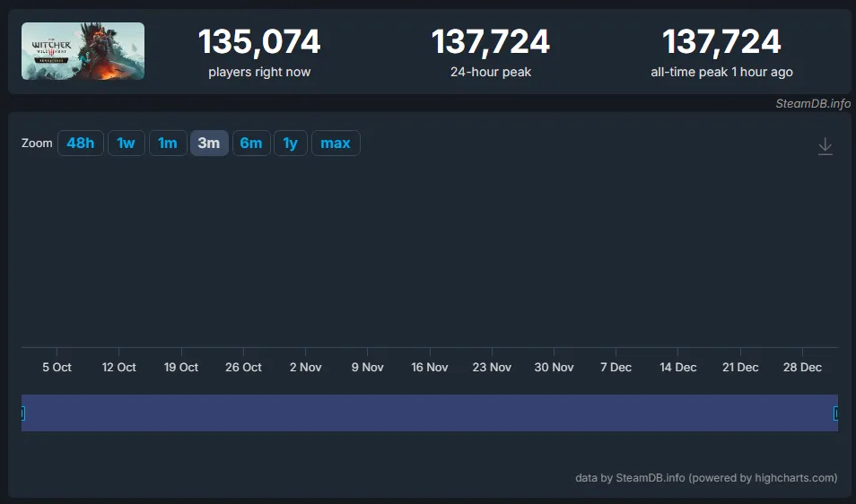The image size is (856, 504).
Task: Click the 30 Nov axis label
Action: [x=555, y=367]
